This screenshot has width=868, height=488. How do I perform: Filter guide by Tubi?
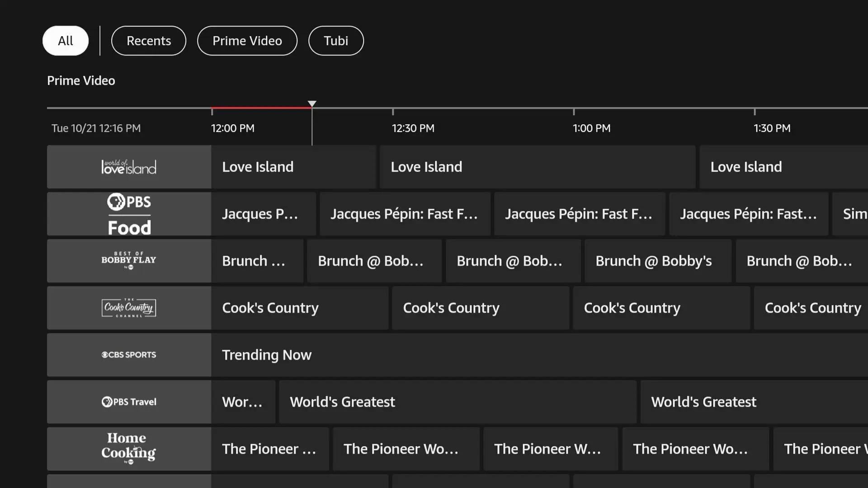pyautogui.click(x=336, y=41)
